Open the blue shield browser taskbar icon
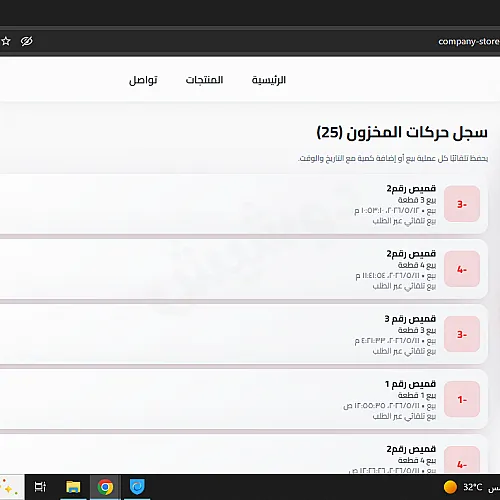 click(x=137, y=486)
